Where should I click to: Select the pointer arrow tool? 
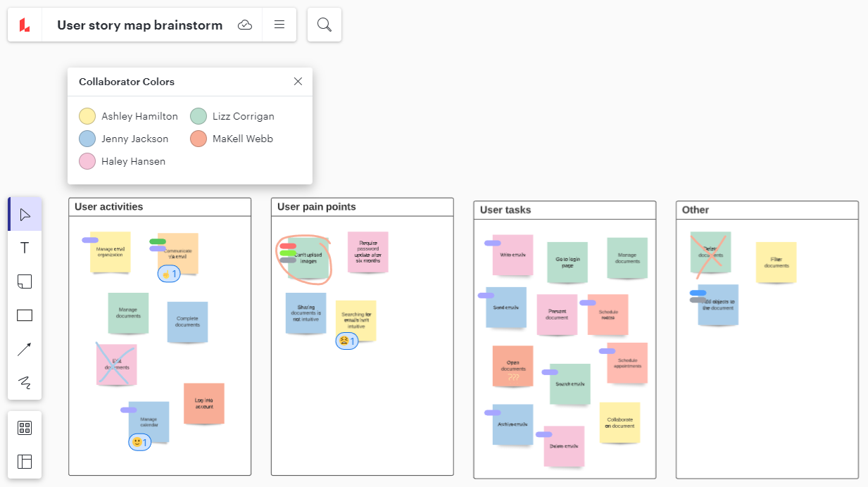coord(25,214)
